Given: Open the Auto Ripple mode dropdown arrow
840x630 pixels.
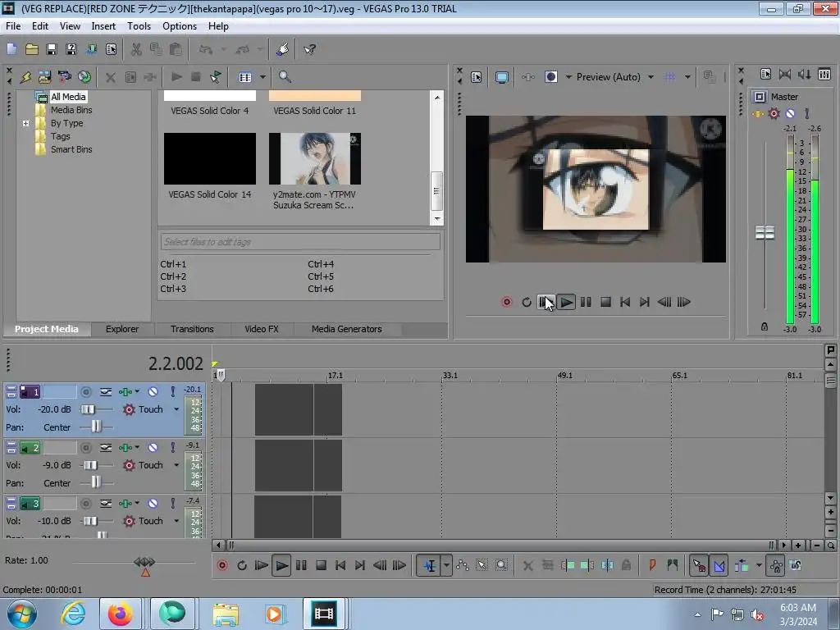Looking at the screenshot, I should tap(759, 565).
